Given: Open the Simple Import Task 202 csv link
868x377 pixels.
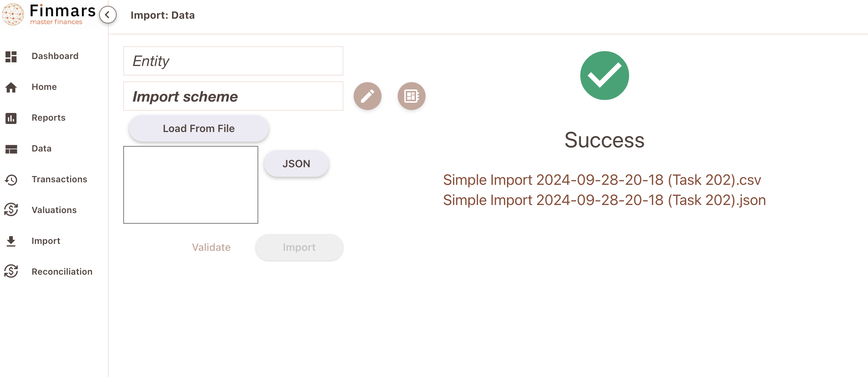Looking at the screenshot, I should [x=602, y=180].
